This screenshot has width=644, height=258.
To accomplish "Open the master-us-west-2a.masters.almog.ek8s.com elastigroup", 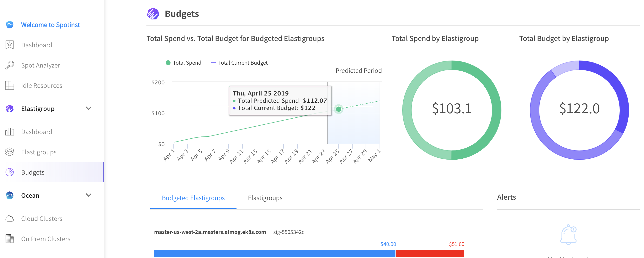I will pyautogui.click(x=210, y=232).
